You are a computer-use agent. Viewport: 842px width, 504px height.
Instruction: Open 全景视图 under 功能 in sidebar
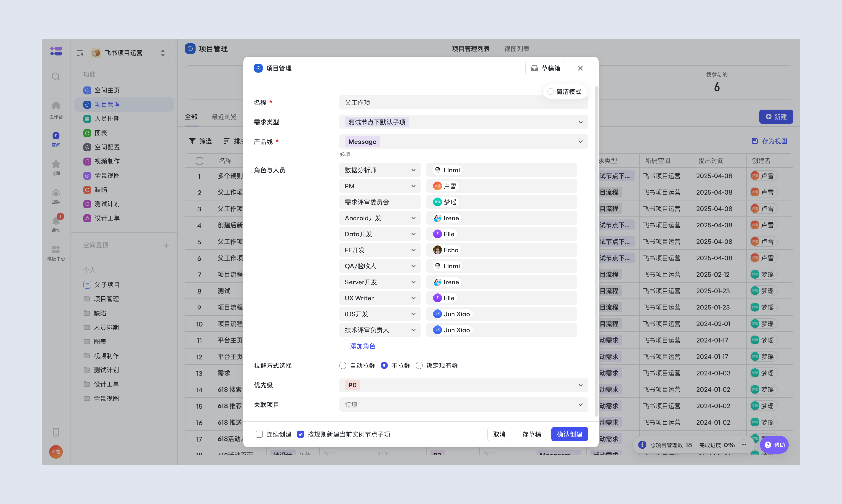(x=124, y=176)
